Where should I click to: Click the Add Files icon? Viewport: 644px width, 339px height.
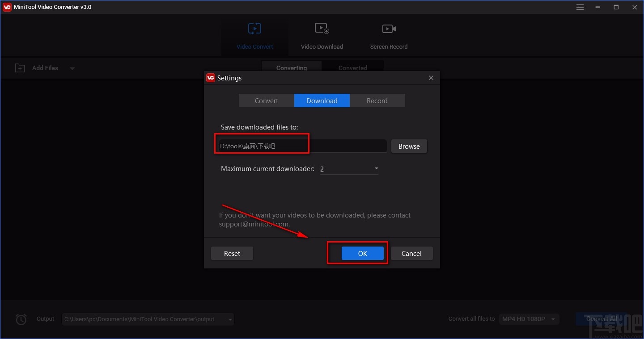(x=20, y=67)
